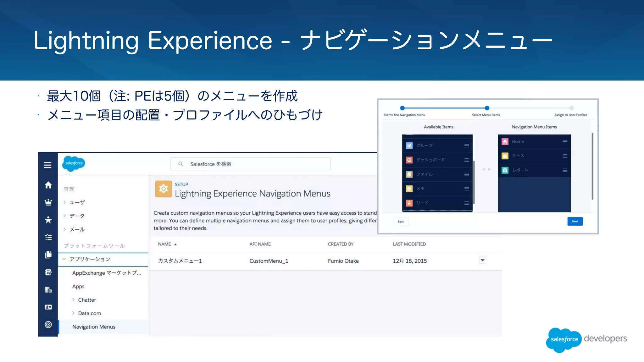Image resolution: width=644 pixels, height=362 pixels.
Task: Click the target icon at the sidebar bottom
Action: 48,325
